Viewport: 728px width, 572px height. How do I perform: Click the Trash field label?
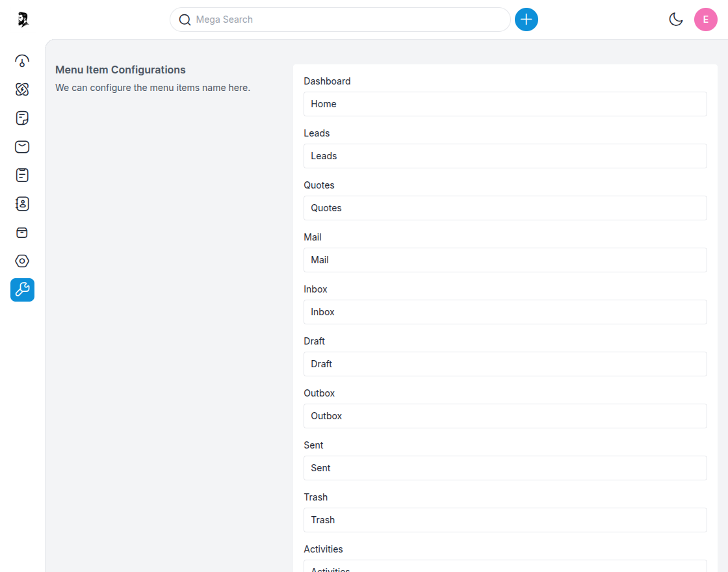click(315, 497)
